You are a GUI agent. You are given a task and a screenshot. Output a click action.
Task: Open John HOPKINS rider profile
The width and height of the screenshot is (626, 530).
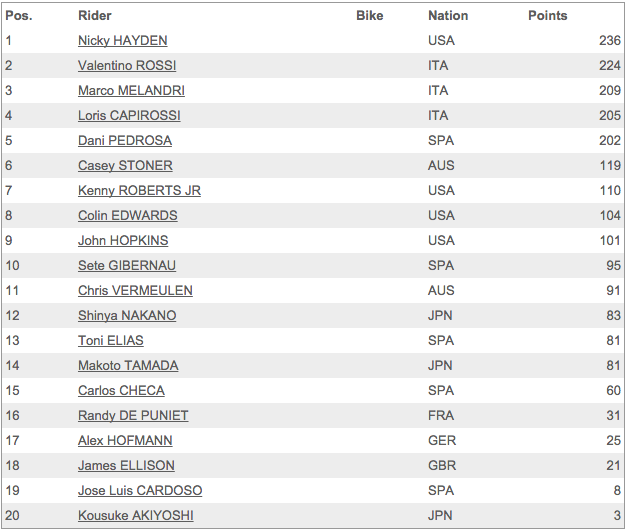click(x=123, y=241)
